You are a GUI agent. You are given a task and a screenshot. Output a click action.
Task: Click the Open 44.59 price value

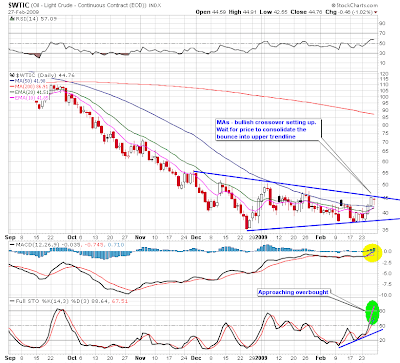coord(211,12)
